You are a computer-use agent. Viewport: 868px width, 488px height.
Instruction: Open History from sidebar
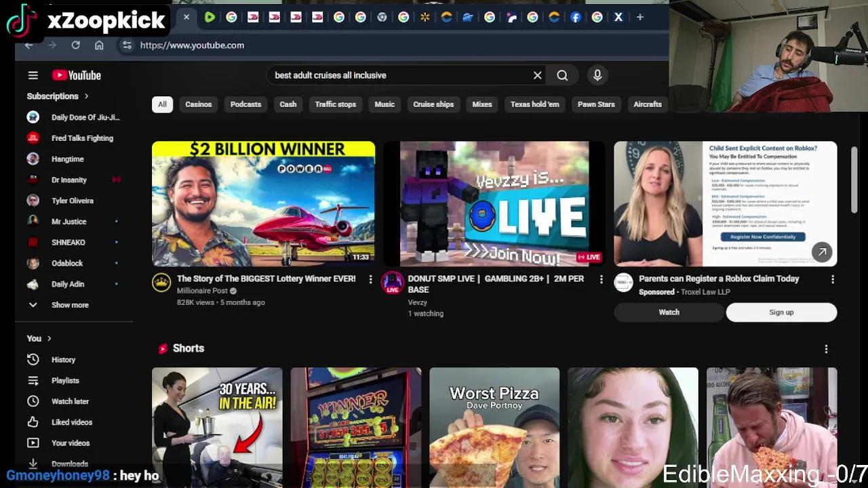pyautogui.click(x=64, y=360)
